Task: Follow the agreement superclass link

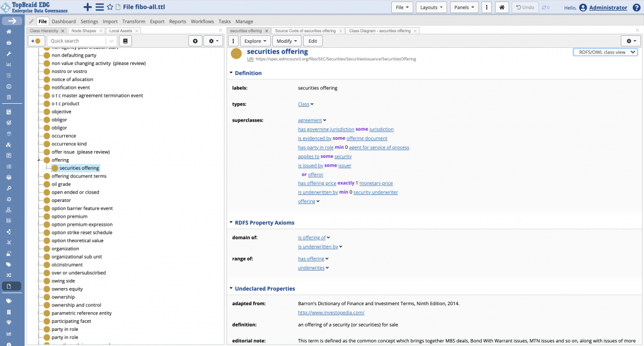Action: pos(309,120)
